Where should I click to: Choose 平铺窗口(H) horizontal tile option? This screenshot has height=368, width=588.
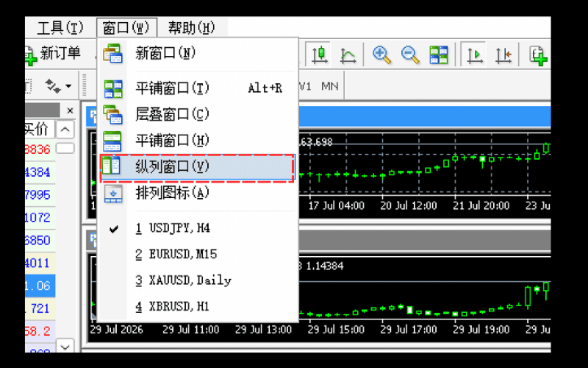click(198, 141)
